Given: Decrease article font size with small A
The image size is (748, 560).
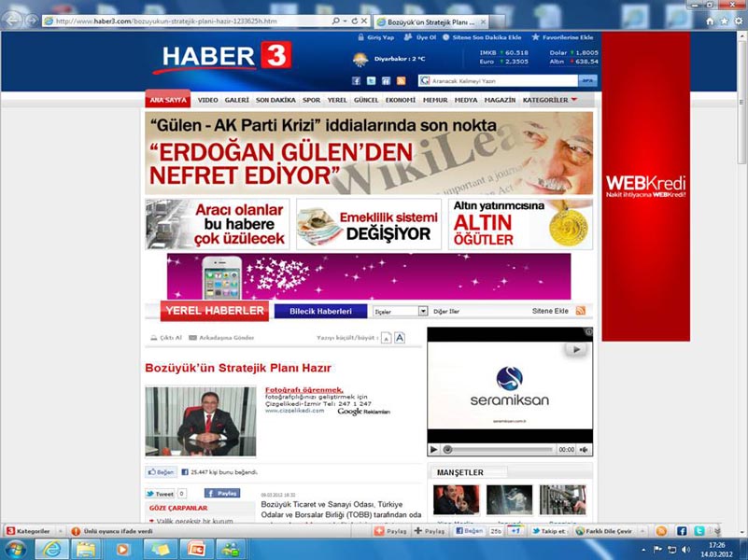Looking at the screenshot, I should pos(387,339).
